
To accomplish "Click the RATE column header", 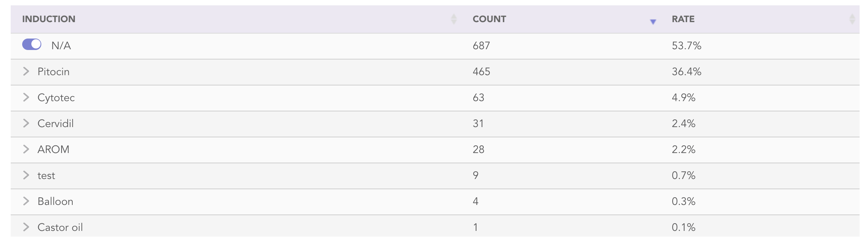I will point(683,19).
